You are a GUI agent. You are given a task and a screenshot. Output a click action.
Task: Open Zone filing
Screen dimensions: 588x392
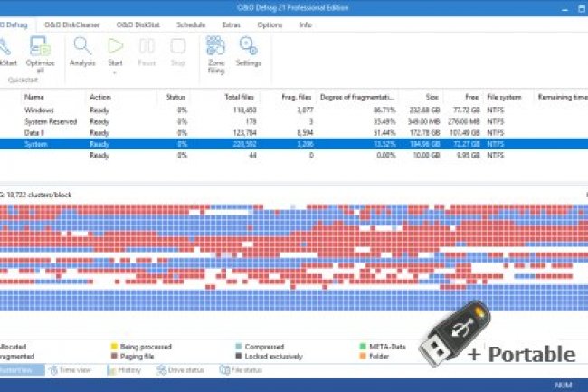pos(215,47)
